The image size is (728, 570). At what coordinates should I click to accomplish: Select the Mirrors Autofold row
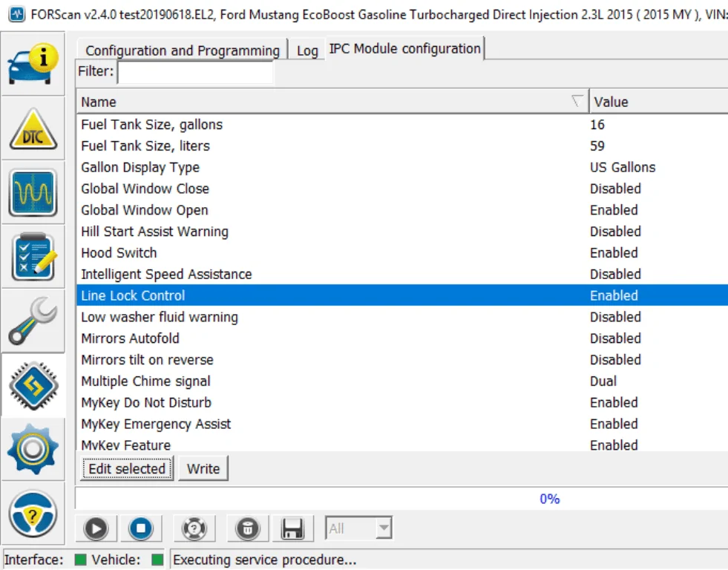tap(402, 338)
